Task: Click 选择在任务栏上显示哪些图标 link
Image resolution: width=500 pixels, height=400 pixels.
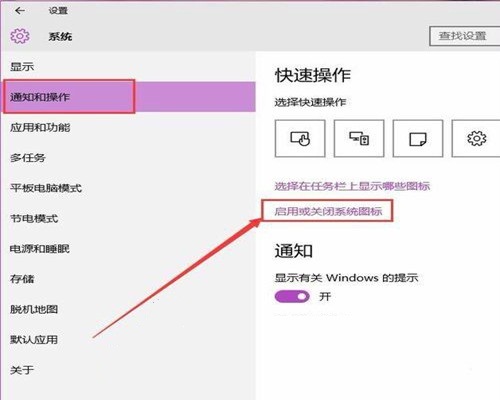Action: [x=352, y=186]
